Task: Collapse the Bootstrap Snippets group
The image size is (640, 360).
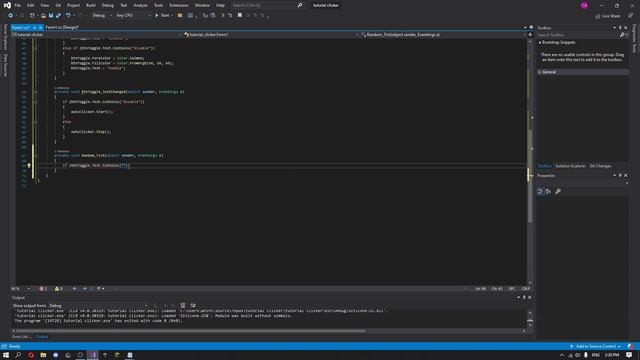Action: coord(540,42)
